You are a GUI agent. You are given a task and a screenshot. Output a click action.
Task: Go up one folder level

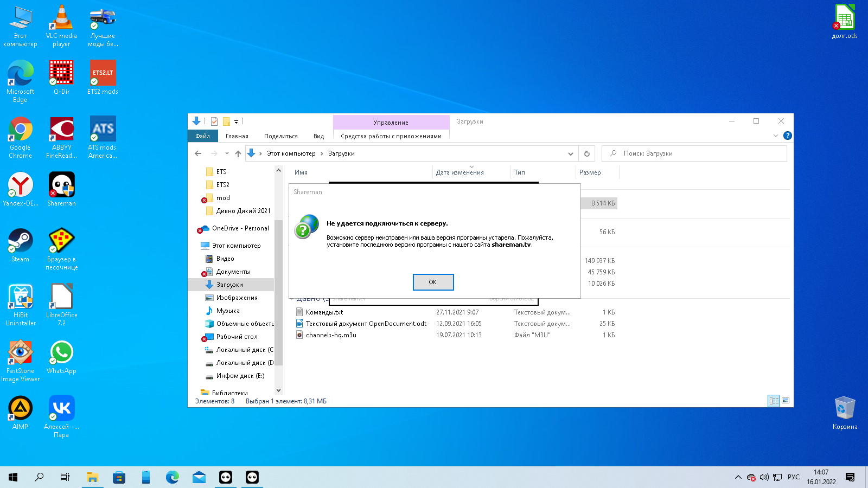(x=238, y=153)
